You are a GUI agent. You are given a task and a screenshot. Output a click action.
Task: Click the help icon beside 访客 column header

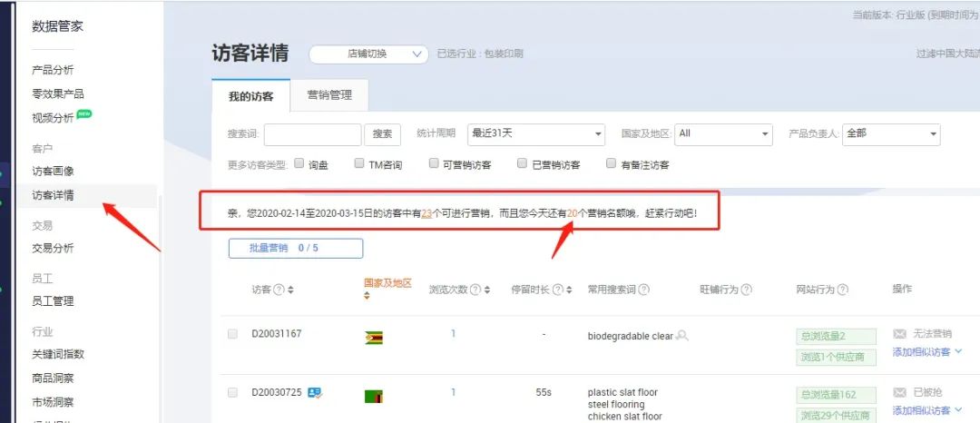(279, 290)
